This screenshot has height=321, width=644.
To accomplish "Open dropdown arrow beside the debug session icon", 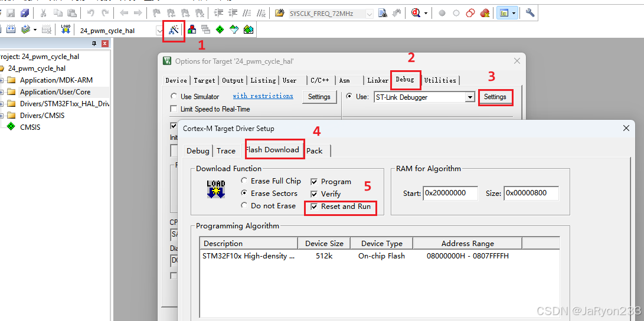I will pyautogui.click(x=426, y=13).
